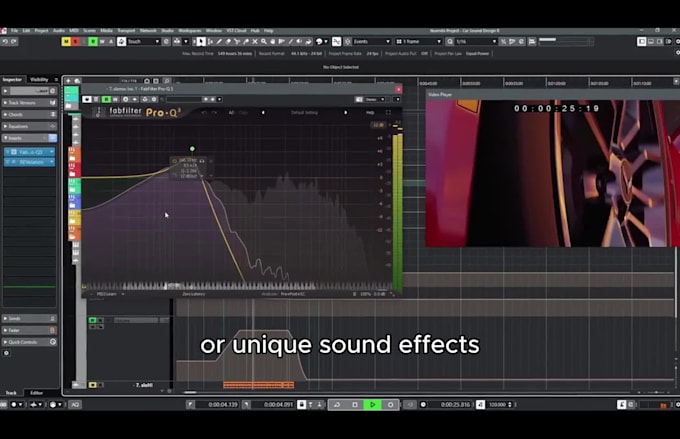Open the 1 Frame grid type dropdown
Image resolution: width=680 pixels, height=439 pixels.
418,42
